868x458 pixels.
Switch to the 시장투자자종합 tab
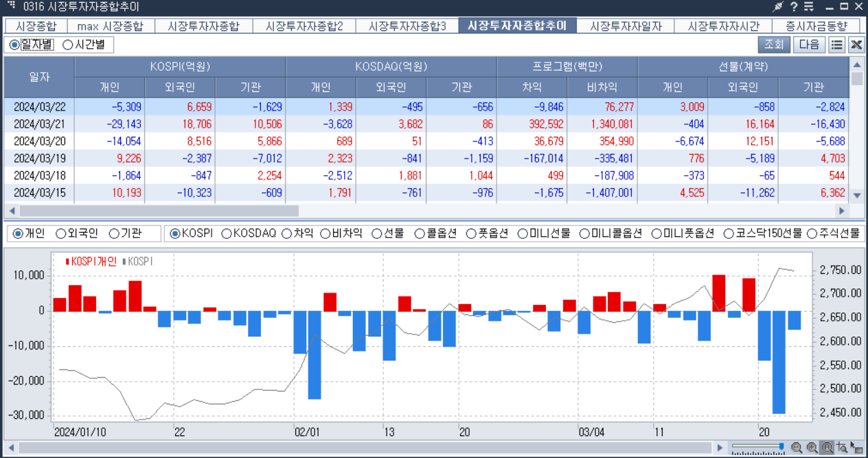[x=203, y=26]
